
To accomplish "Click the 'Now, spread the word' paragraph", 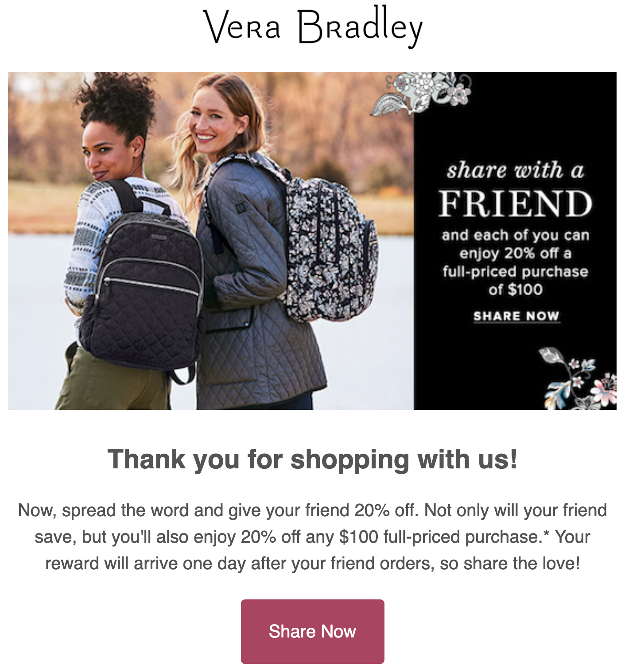I will tap(312, 537).
